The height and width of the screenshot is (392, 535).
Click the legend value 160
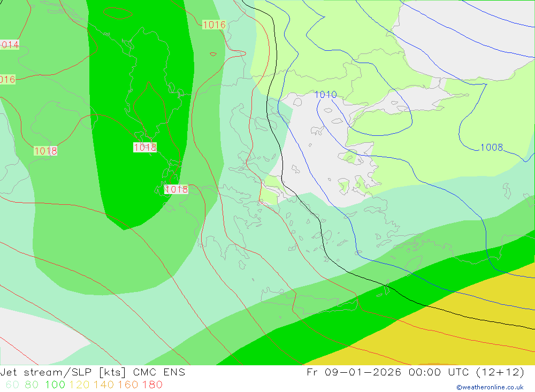128,385
